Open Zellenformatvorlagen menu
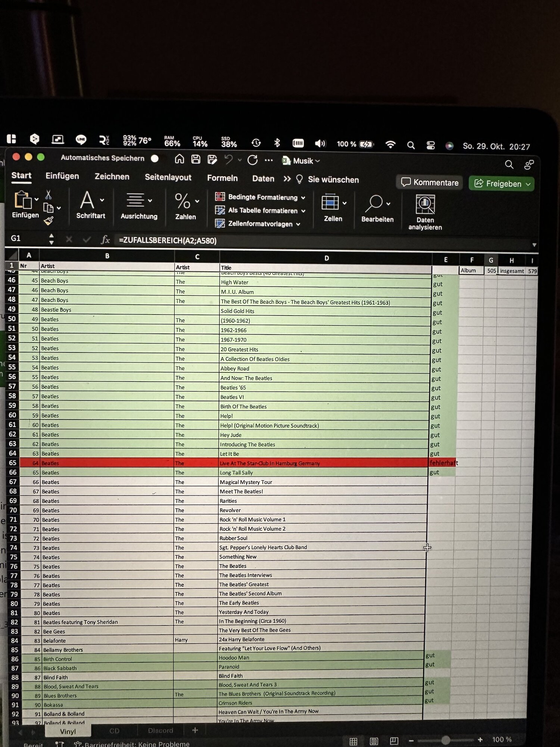 click(x=258, y=224)
